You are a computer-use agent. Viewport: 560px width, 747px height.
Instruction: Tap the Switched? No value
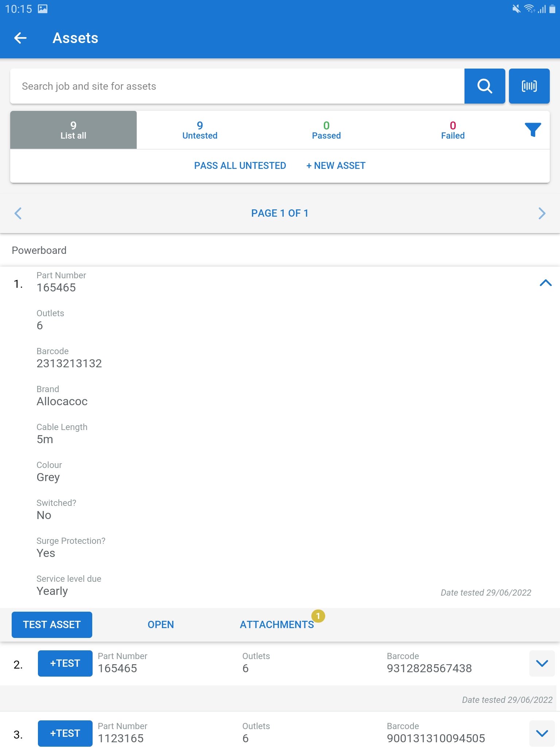pos(44,515)
